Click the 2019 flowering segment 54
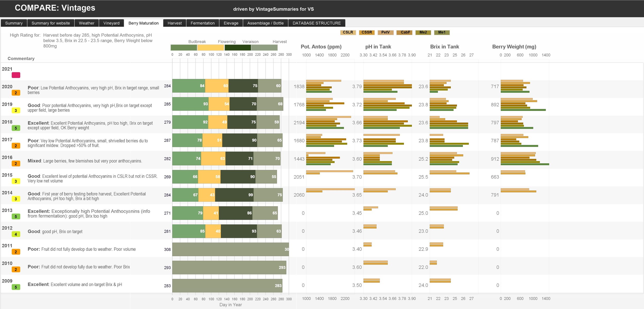 219,104
